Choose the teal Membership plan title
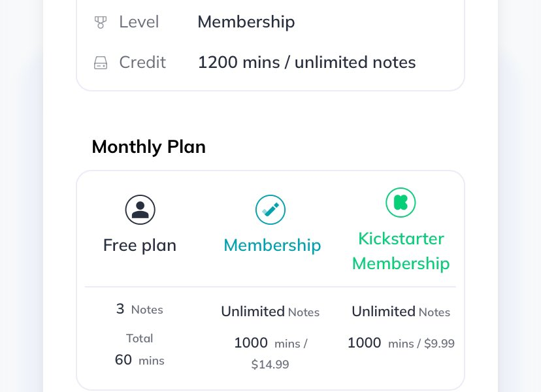 (272, 245)
